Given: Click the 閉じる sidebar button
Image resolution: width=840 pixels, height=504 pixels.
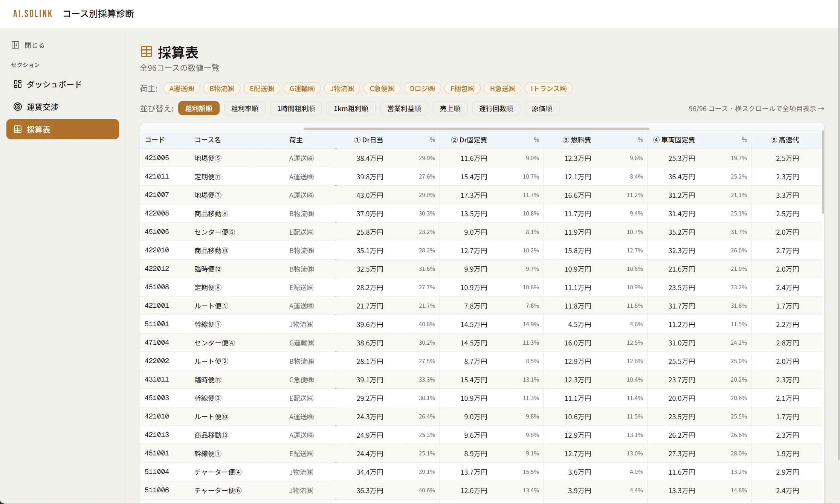Looking at the screenshot, I should [28, 45].
